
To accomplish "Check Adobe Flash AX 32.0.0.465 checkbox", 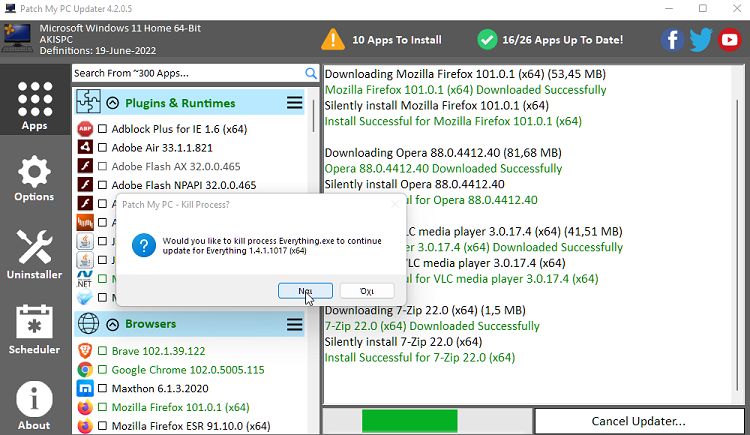I will click(102, 166).
